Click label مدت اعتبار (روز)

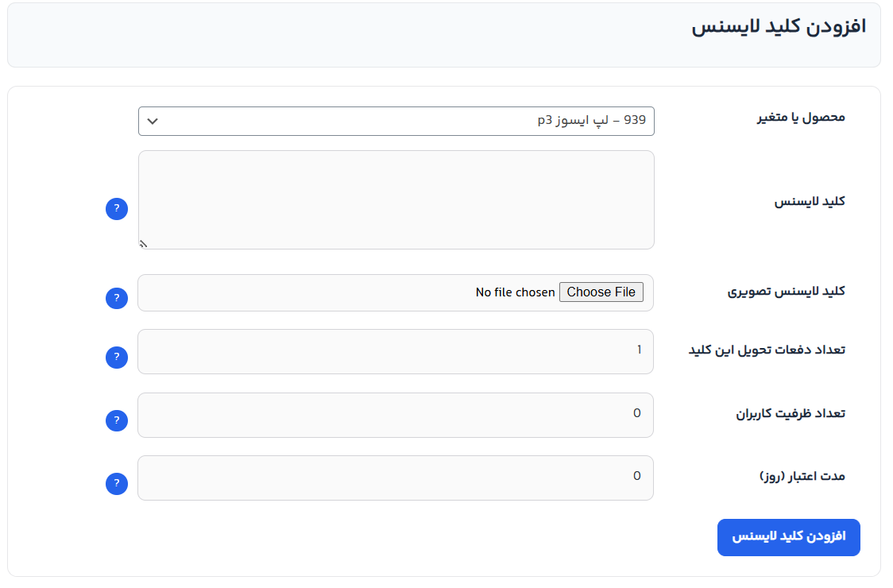pyautogui.click(x=802, y=476)
